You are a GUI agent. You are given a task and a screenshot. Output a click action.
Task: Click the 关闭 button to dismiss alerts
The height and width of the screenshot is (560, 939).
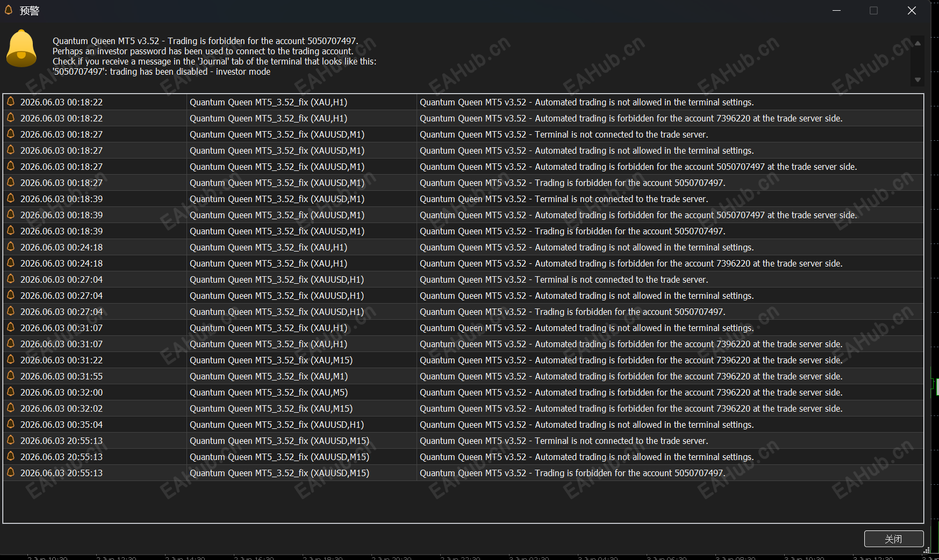tap(893, 539)
